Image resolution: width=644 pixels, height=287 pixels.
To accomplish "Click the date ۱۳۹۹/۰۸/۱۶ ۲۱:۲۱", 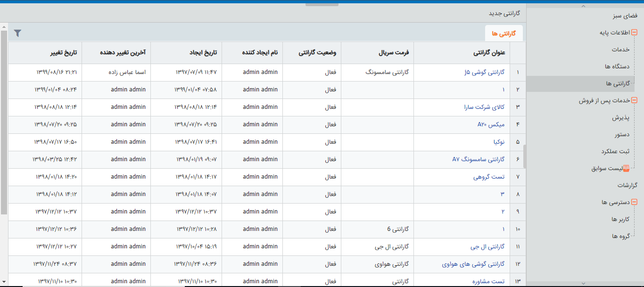I will point(57,73).
